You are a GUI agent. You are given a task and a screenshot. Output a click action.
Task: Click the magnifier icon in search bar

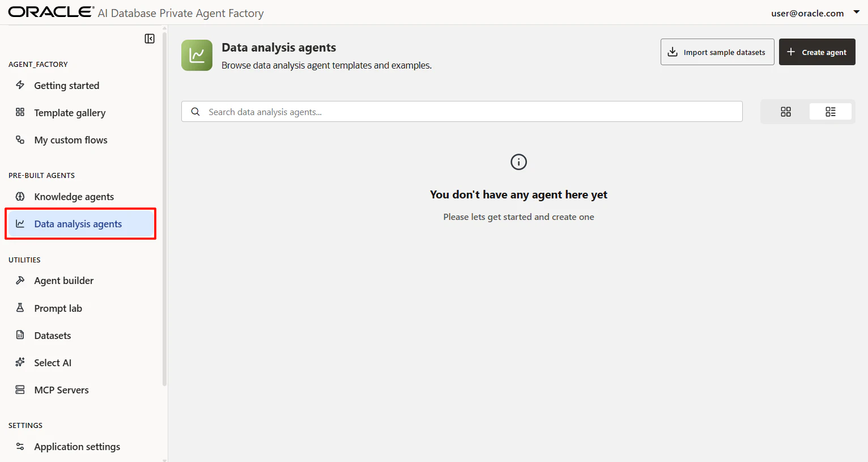195,112
